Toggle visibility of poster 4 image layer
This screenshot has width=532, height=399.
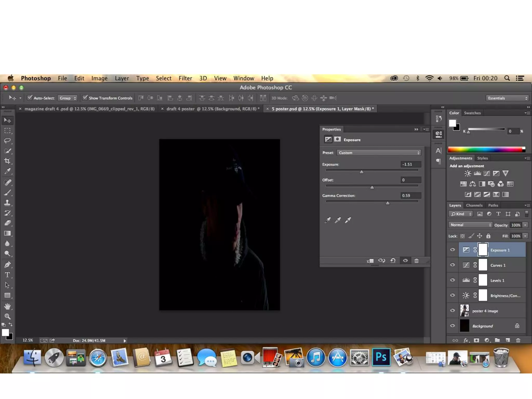pos(453,310)
